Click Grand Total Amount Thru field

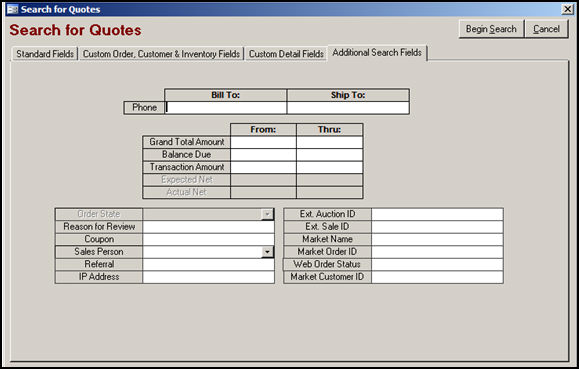coord(329,142)
